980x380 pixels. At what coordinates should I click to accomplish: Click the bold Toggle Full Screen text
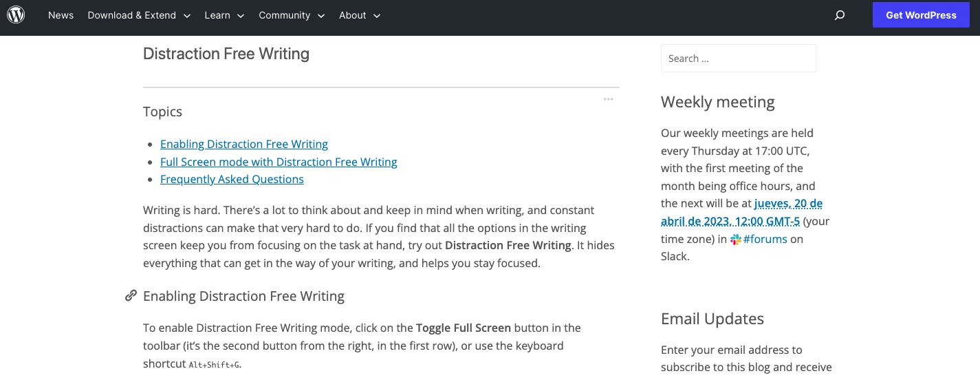click(x=464, y=328)
